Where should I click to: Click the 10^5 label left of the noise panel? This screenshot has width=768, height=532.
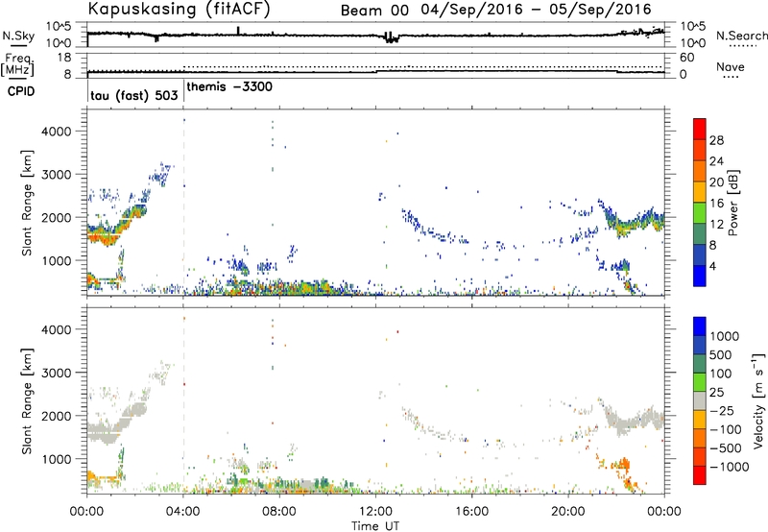point(59,27)
